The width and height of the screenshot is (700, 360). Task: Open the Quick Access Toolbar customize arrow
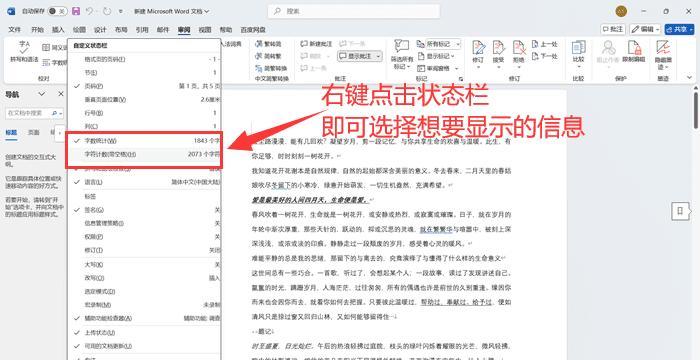click(121, 11)
